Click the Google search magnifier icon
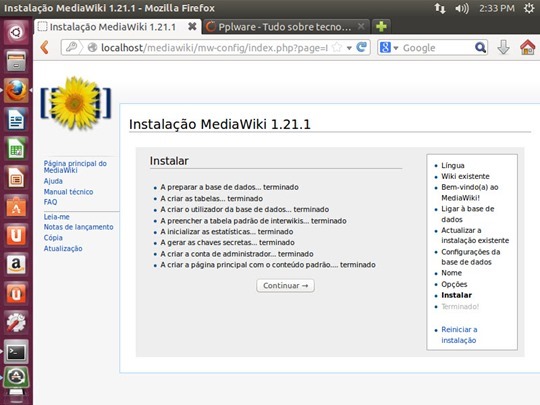The width and height of the screenshot is (540, 405). point(480,48)
